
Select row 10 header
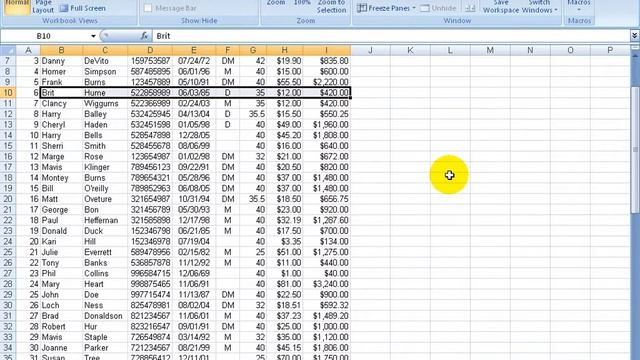[x=8, y=93]
